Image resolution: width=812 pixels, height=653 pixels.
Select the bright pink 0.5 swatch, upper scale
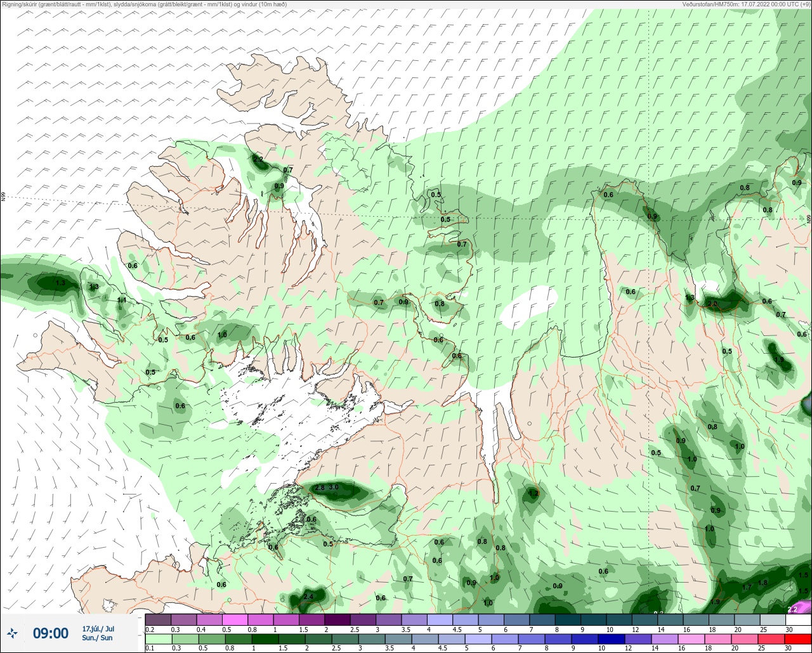coord(235,619)
